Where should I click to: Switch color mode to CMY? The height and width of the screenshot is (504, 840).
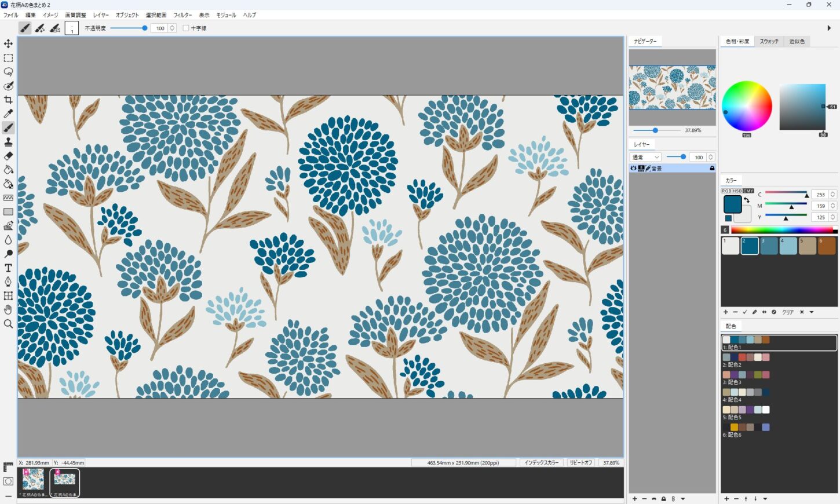[748, 191]
